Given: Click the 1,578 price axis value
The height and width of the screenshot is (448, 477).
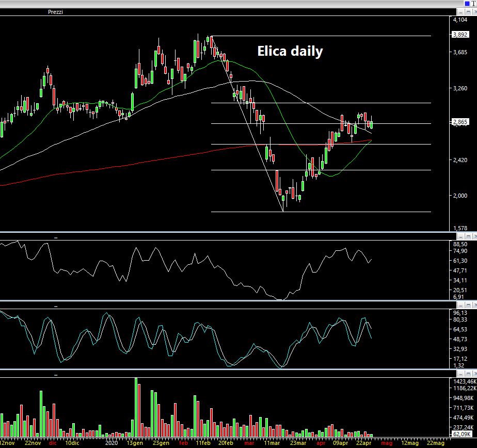Looking at the screenshot, I should pos(460,228).
